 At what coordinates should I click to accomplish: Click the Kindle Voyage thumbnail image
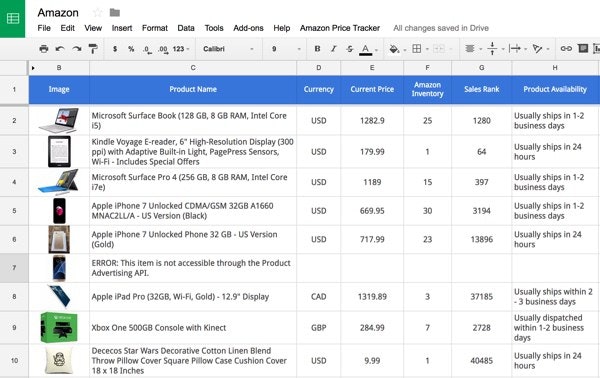[59, 152]
